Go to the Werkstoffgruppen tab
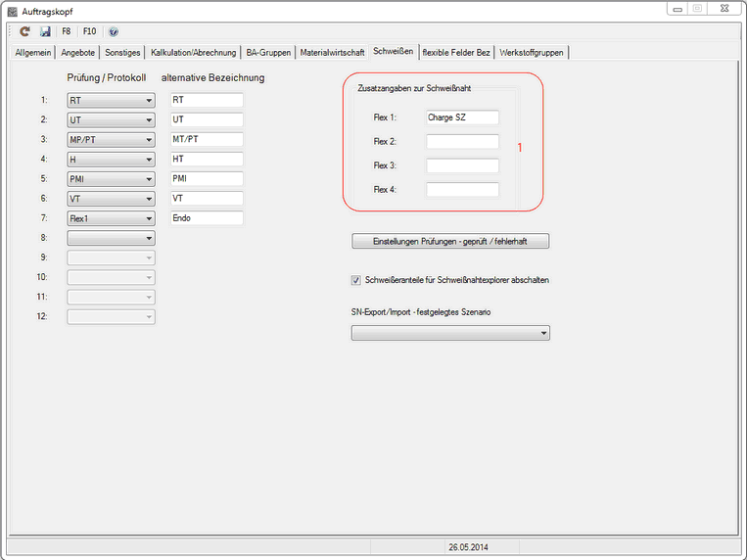The image size is (747, 560). click(x=532, y=52)
